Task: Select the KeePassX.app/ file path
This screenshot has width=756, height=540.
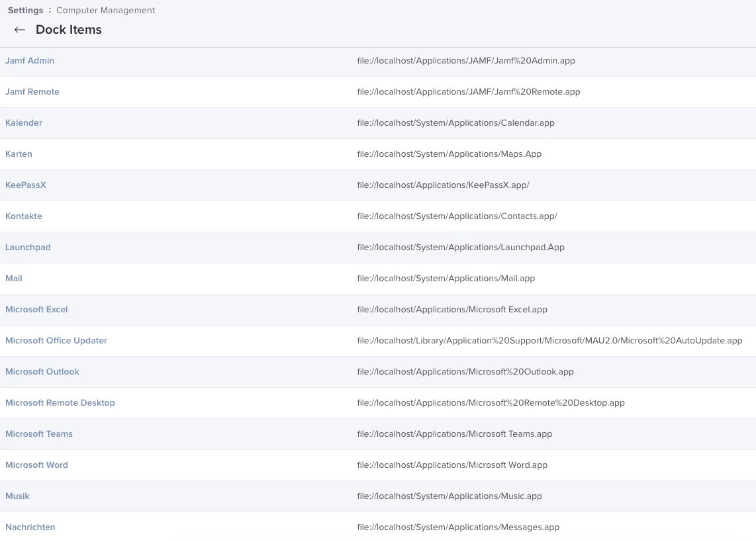Action: [443, 185]
